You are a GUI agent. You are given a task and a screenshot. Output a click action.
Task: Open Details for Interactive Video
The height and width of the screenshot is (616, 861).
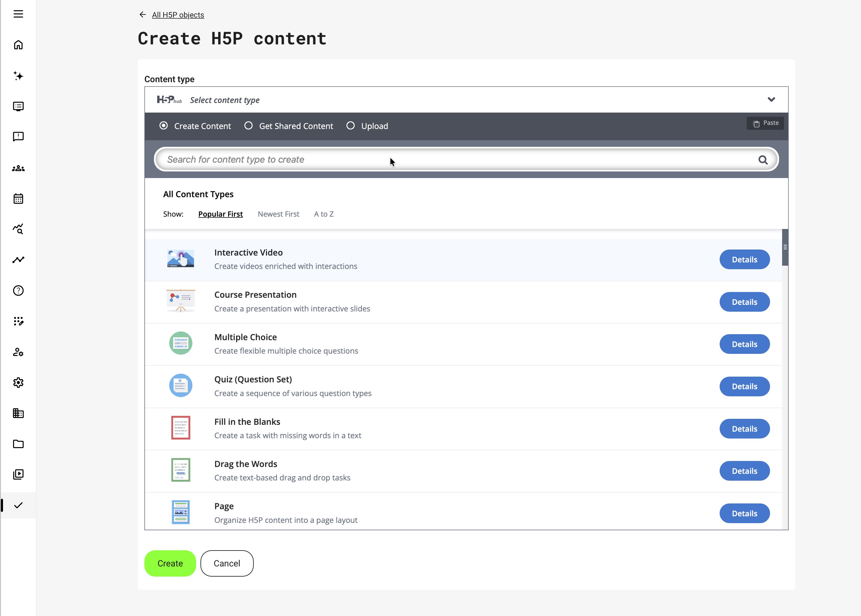[x=744, y=259]
